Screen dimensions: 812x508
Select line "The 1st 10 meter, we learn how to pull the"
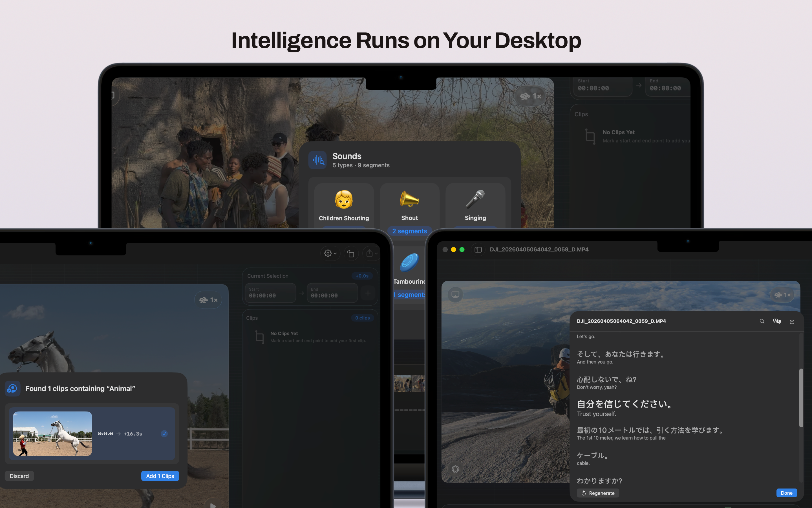click(621, 438)
